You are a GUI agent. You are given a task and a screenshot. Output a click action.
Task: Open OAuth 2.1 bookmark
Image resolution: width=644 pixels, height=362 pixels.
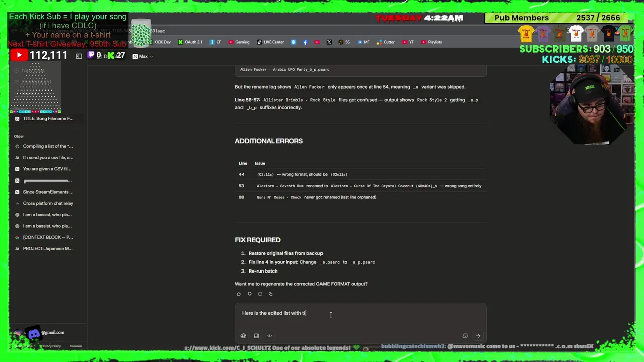coord(190,42)
